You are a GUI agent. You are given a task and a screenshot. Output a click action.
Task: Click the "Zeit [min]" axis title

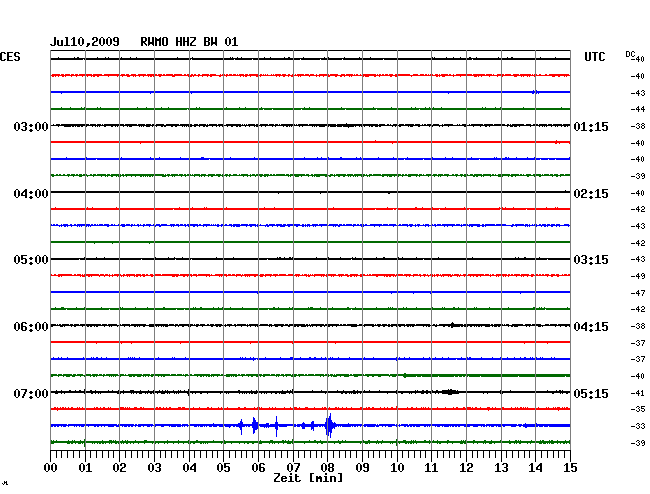[x=308, y=478]
